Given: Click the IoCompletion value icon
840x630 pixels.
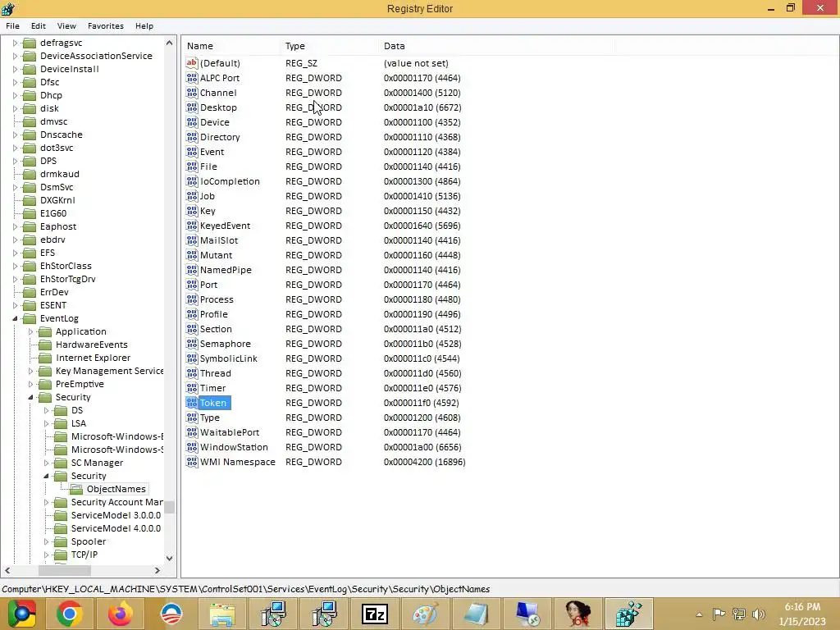Looking at the screenshot, I should tap(192, 181).
